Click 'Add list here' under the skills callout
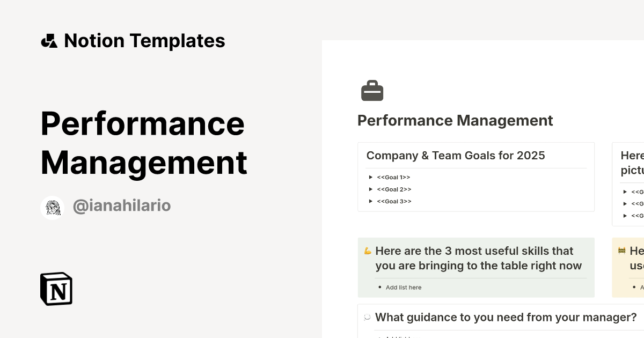Viewport: 644px width, 338px height. point(404,287)
